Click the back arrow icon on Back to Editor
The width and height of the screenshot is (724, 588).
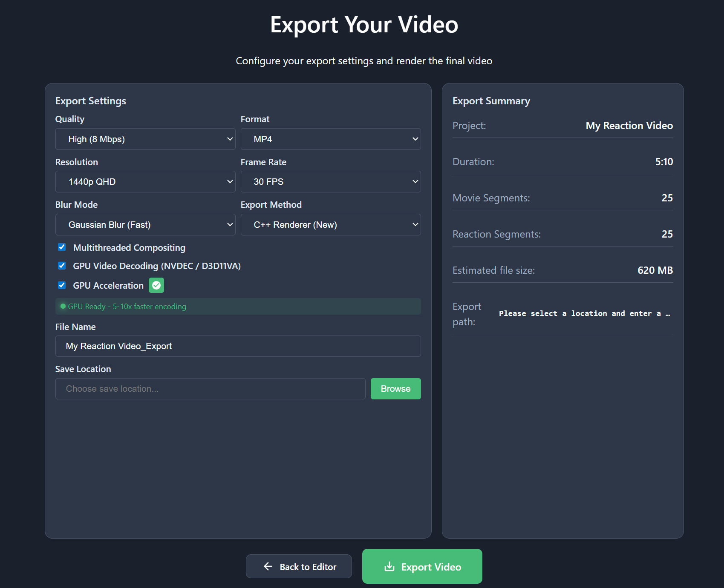(x=268, y=567)
